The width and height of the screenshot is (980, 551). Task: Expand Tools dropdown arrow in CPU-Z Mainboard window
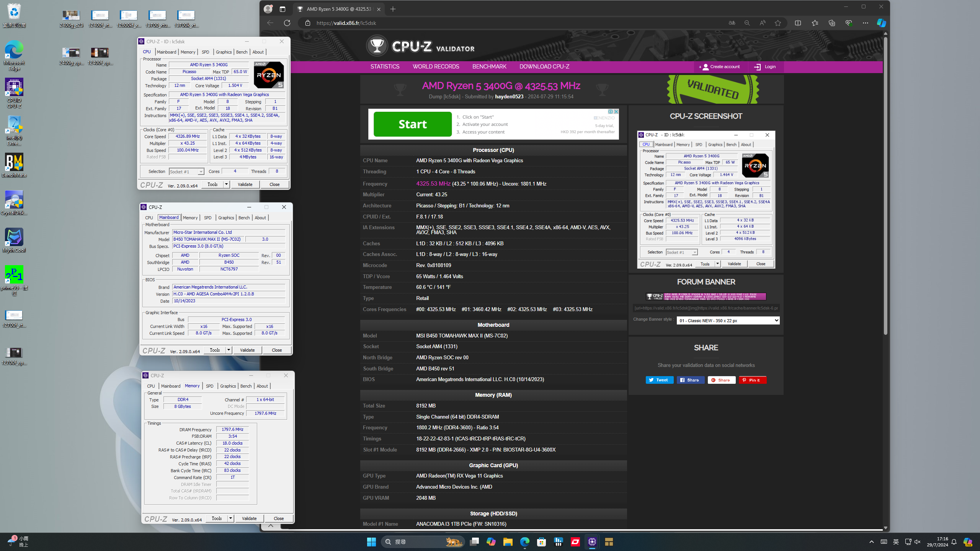click(x=229, y=350)
